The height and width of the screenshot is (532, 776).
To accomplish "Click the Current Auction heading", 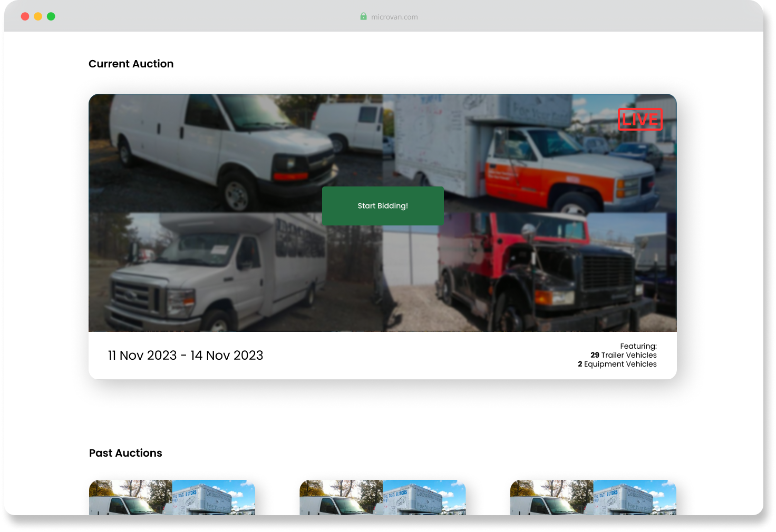I will [x=131, y=64].
